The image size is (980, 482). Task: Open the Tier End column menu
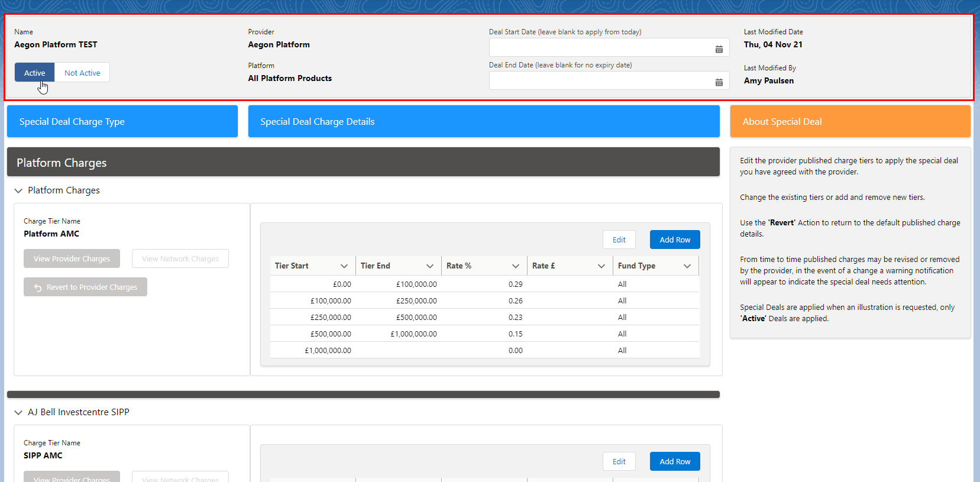tap(430, 266)
